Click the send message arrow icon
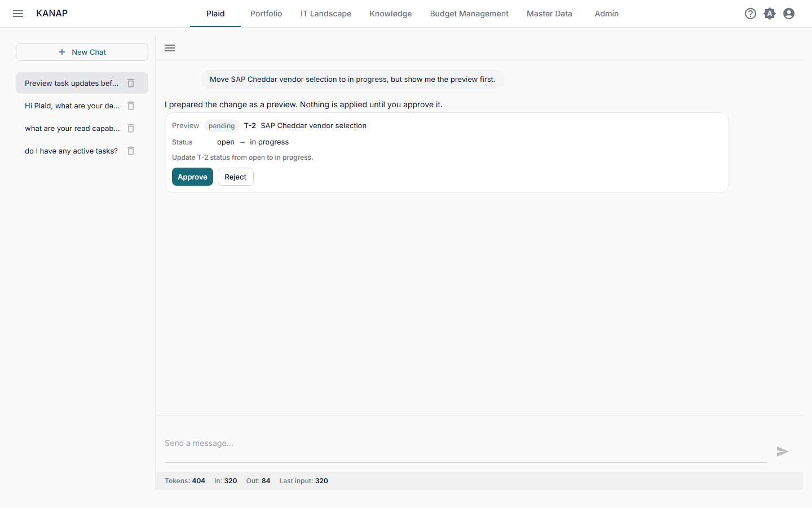This screenshot has height=508, width=812. [782, 452]
